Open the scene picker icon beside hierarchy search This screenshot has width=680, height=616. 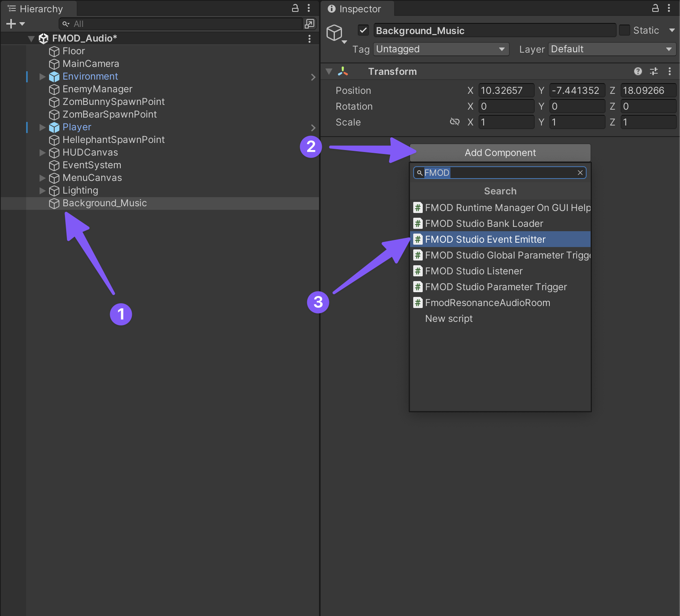309,24
